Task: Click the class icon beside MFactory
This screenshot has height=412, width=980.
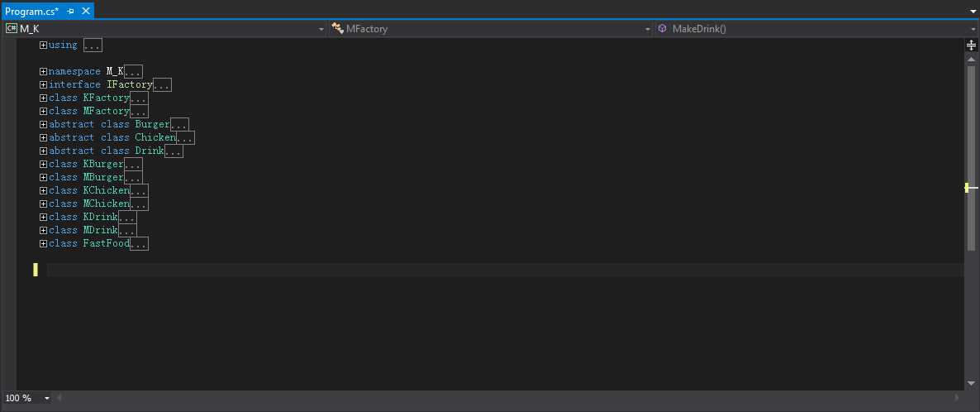Action: (x=337, y=28)
